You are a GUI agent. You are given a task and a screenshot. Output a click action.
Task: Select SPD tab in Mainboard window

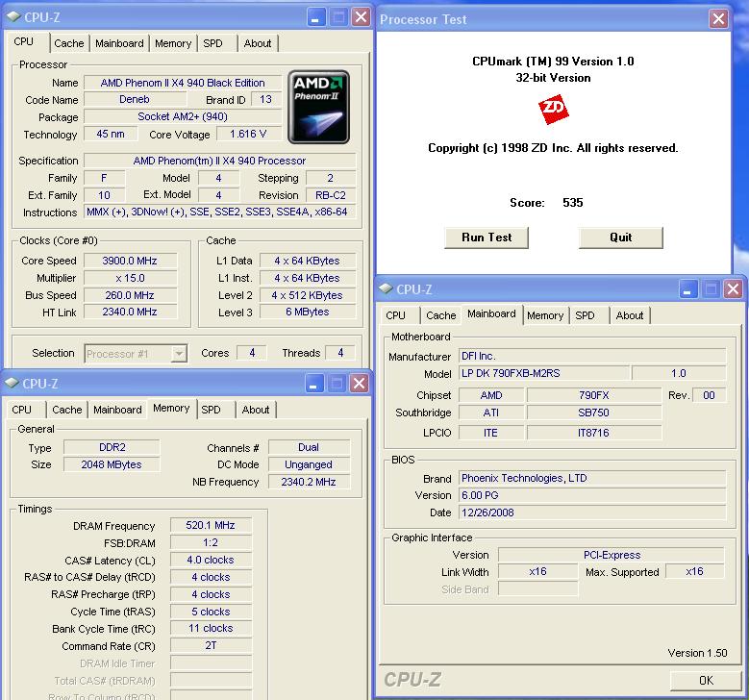click(585, 315)
